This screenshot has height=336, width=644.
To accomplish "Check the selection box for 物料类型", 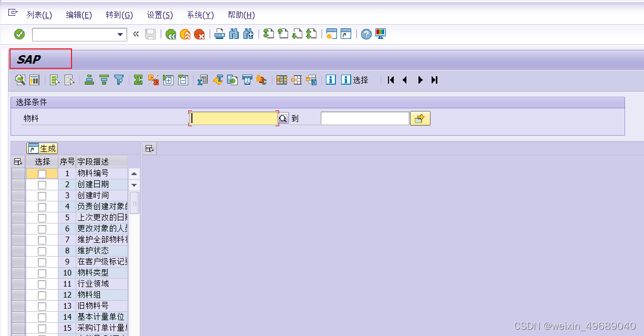I will (x=42, y=272).
